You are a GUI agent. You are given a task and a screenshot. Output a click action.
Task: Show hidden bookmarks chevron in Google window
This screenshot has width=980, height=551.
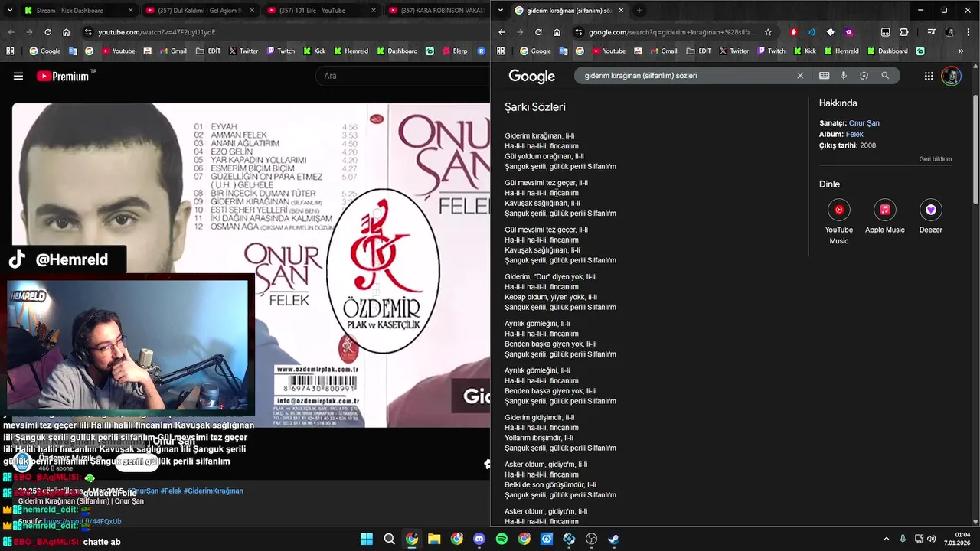[x=961, y=51]
